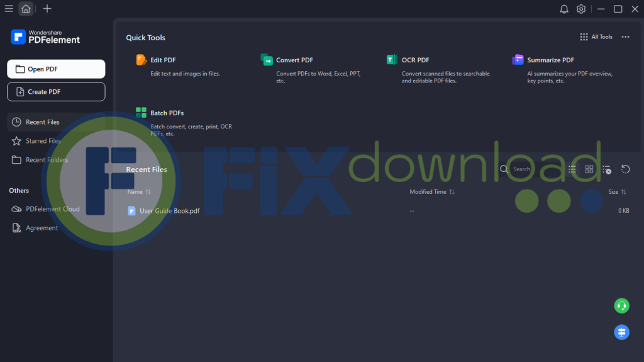Viewport: 644px width, 362px height.
Task: Click the blue floating icon below support
Action: (621, 332)
